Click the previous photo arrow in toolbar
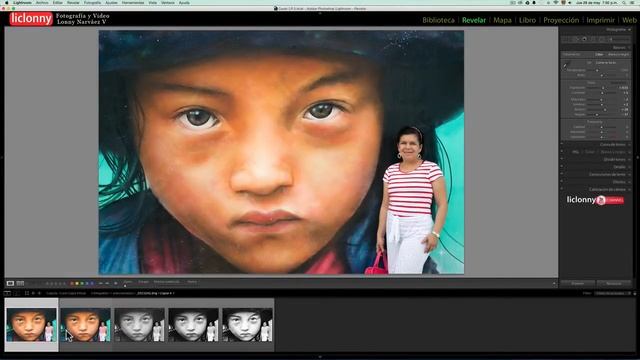Screen dimensions: 640x360 100,283
